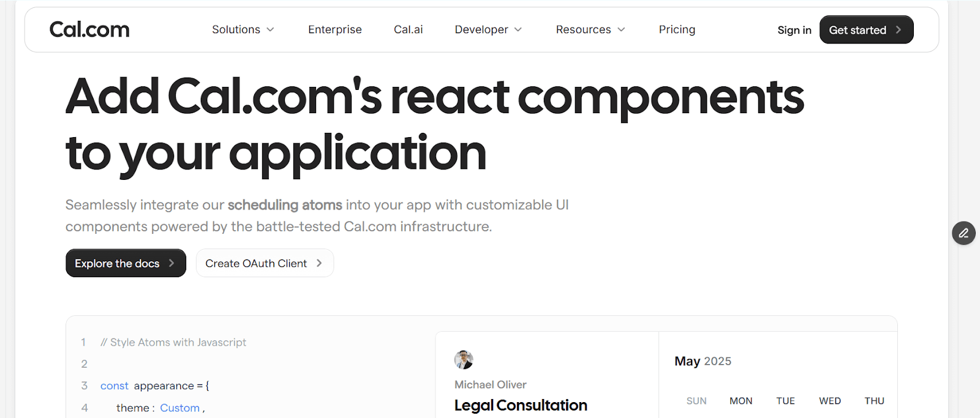Image resolution: width=980 pixels, height=418 pixels.
Task: Click Michael Oliver's avatar photo
Action: click(463, 359)
